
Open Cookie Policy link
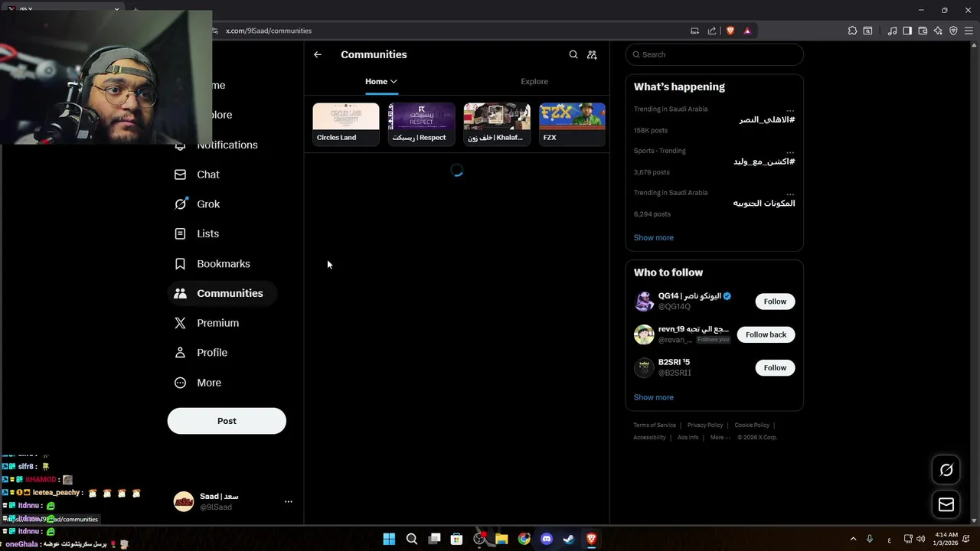tap(752, 425)
